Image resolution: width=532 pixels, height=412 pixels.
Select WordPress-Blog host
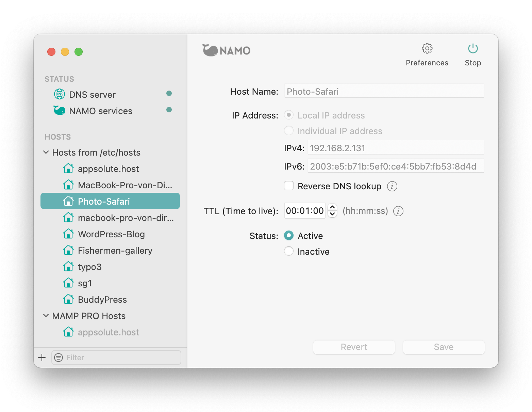(110, 234)
